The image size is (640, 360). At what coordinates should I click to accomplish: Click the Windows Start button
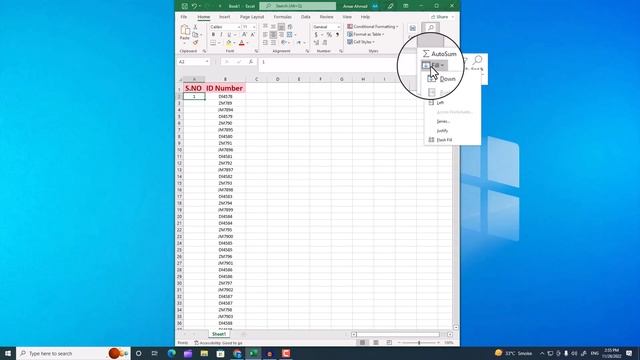pos(8,353)
